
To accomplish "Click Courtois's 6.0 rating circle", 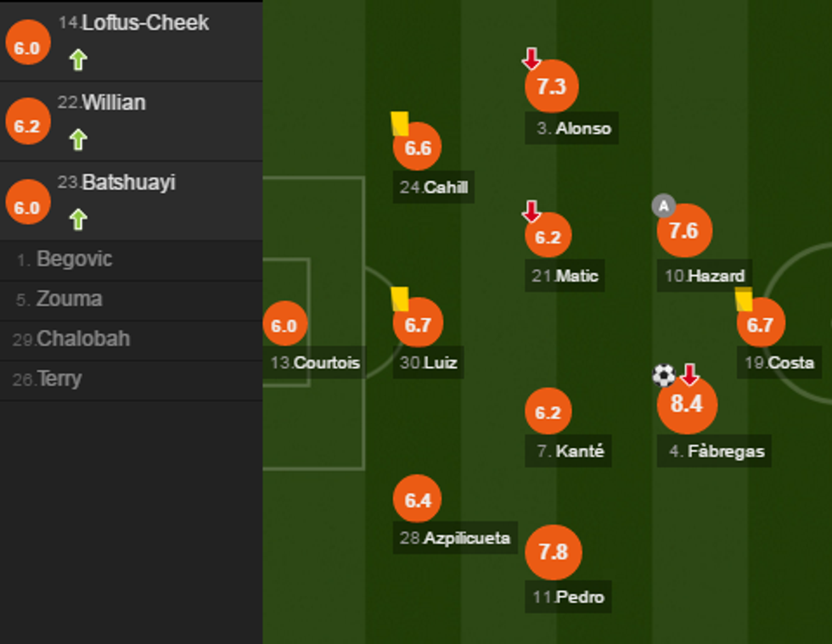I will 284,323.
